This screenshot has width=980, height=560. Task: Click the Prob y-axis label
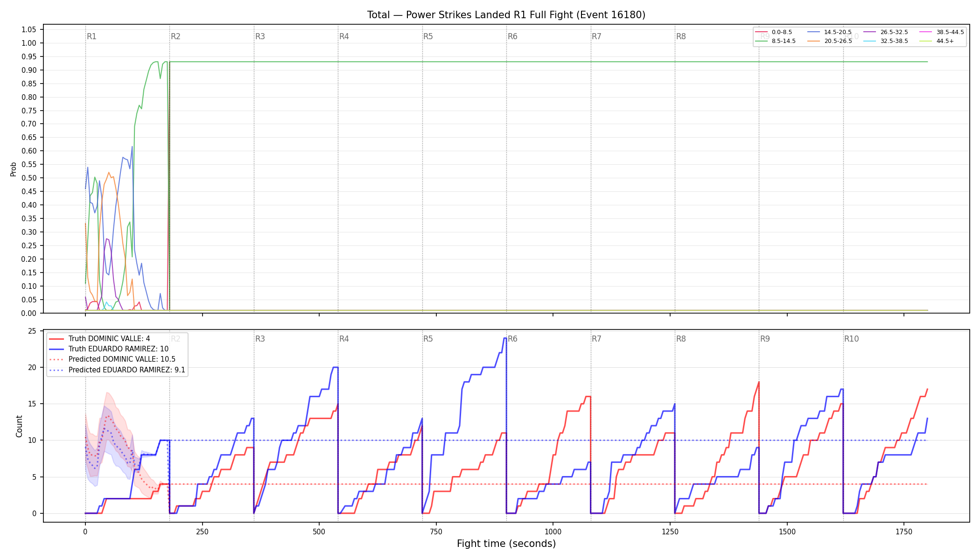coord(14,169)
